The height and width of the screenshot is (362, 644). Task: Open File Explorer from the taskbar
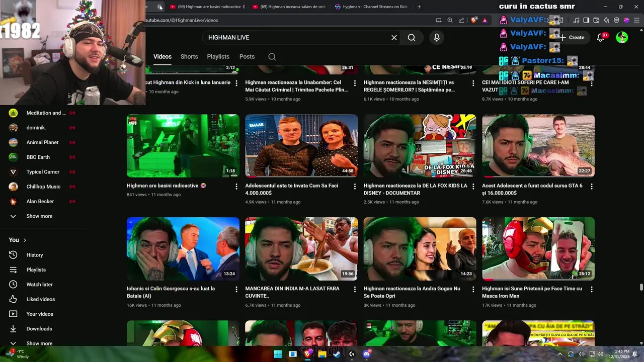pyautogui.click(x=322, y=354)
